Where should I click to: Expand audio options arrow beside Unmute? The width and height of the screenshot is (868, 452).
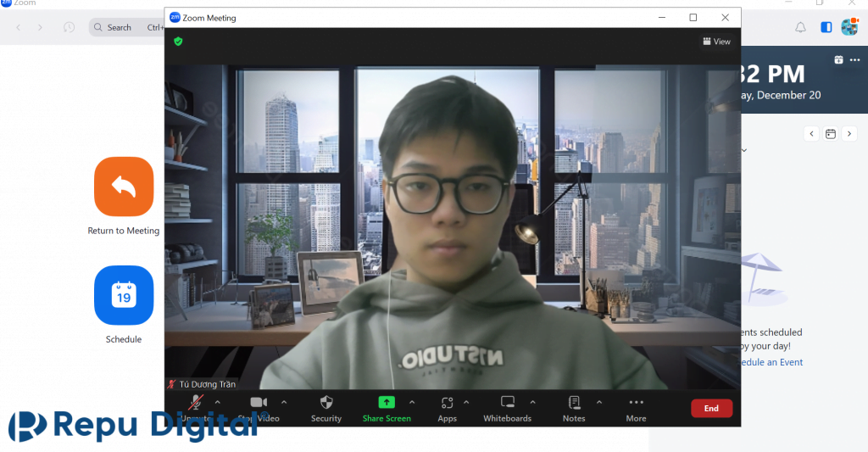(x=218, y=402)
